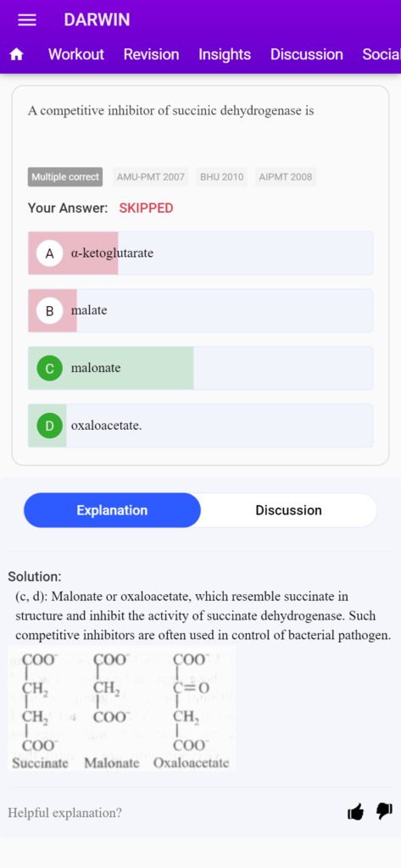Open the Workout tab

tap(76, 54)
